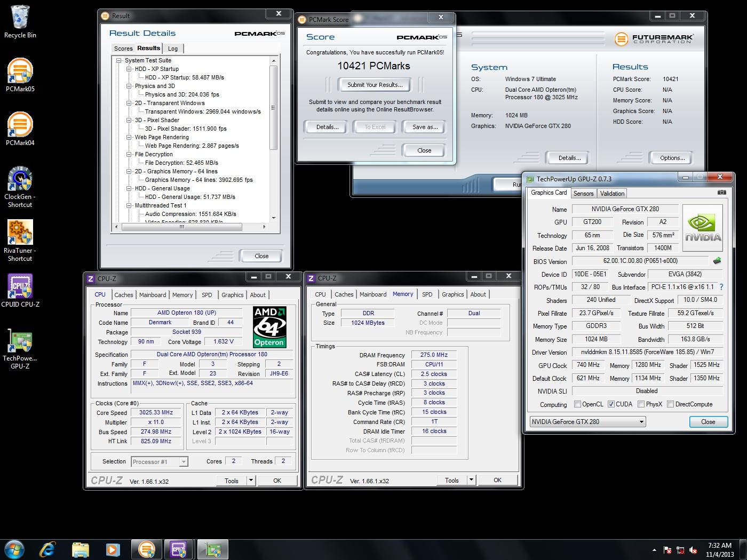Click Close in the Result Details window

(261, 256)
